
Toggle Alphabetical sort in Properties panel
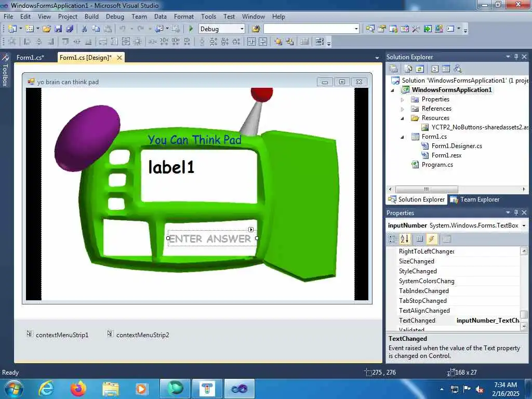(x=404, y=239)
